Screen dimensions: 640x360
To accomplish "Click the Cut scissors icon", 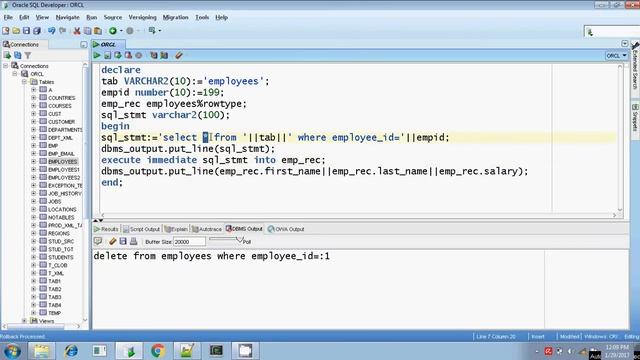I will pos(77,31).
